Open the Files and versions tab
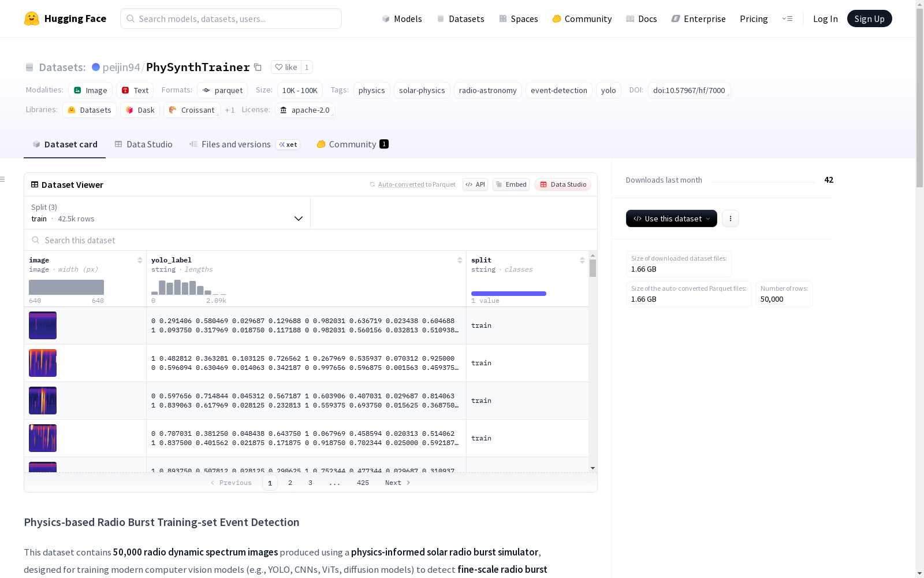 [244, 144]
